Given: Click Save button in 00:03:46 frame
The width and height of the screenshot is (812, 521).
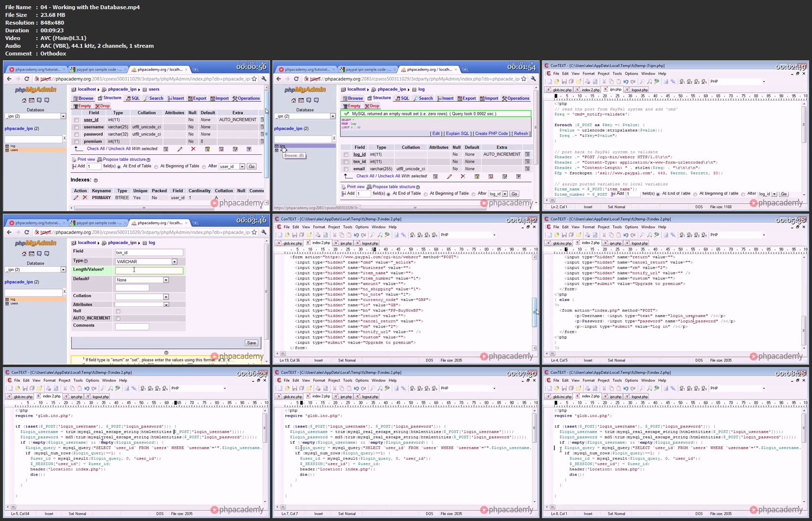Looking at the screenshot, I should (251, 343).
